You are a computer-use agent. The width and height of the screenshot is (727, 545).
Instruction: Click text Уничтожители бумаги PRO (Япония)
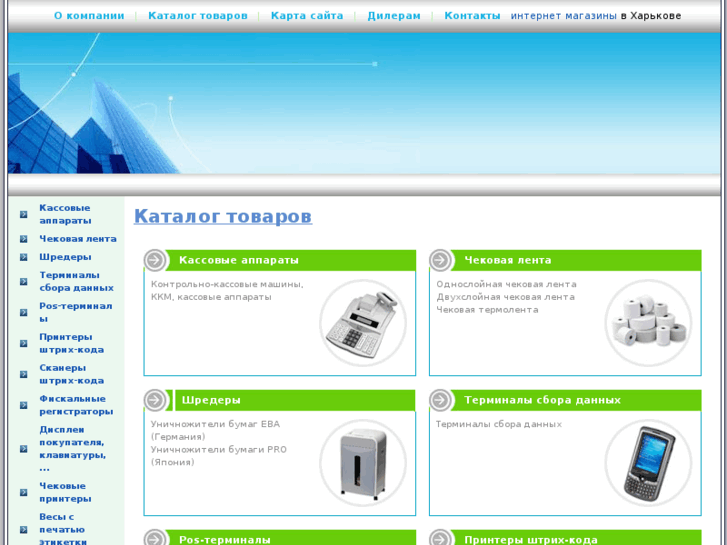(219, 456)
